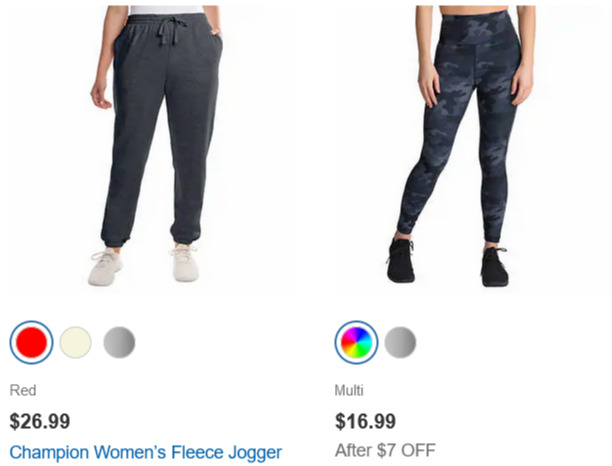Click the drawstring on the jogger image

(x=170, y=31)
